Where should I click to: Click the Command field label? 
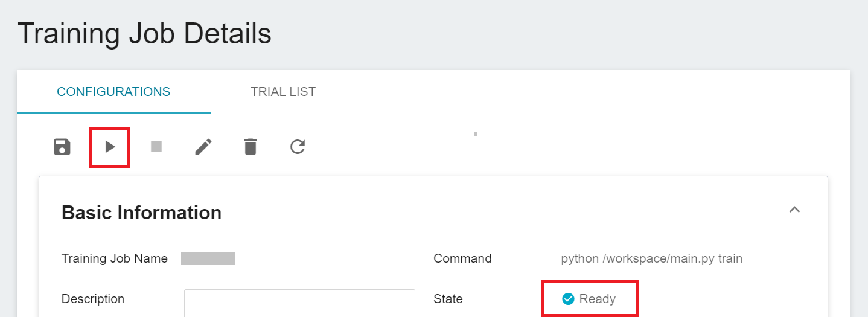462,258
